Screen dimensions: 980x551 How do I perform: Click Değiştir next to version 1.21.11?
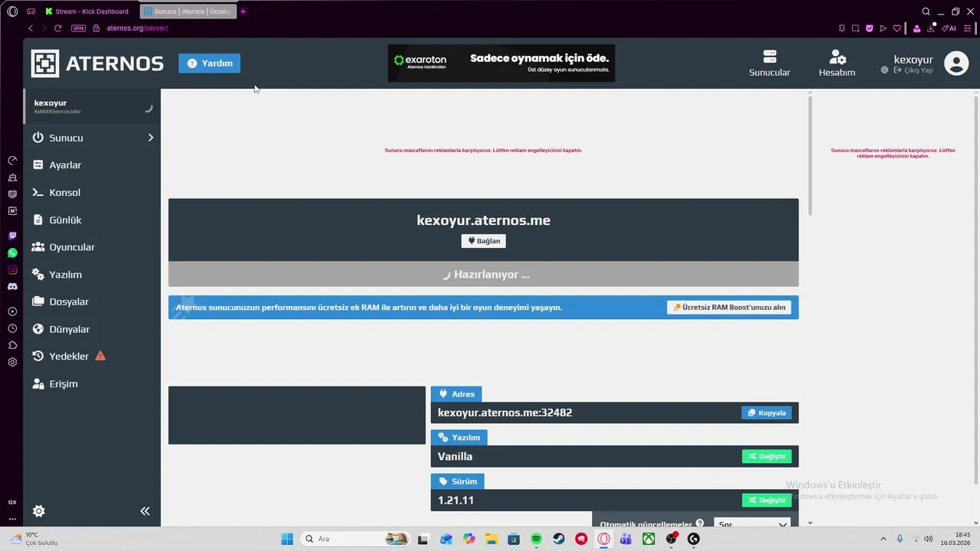pos(766,500)
